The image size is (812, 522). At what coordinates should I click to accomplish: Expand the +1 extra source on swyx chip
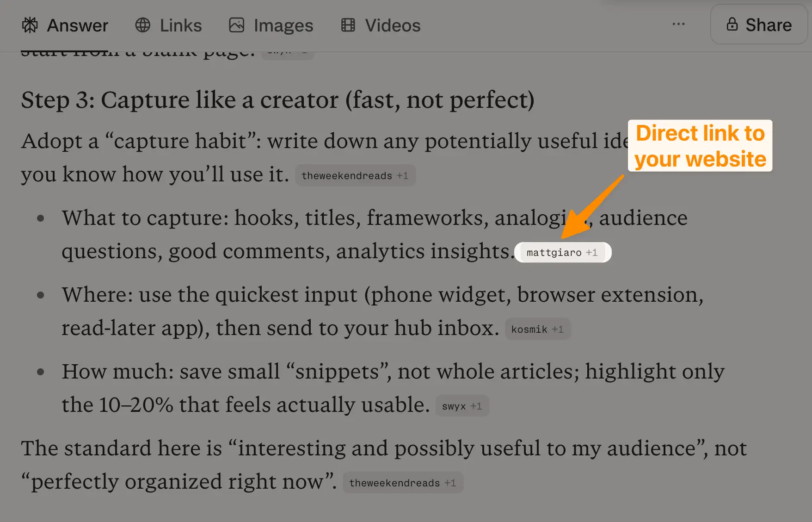tap(476, 405)
